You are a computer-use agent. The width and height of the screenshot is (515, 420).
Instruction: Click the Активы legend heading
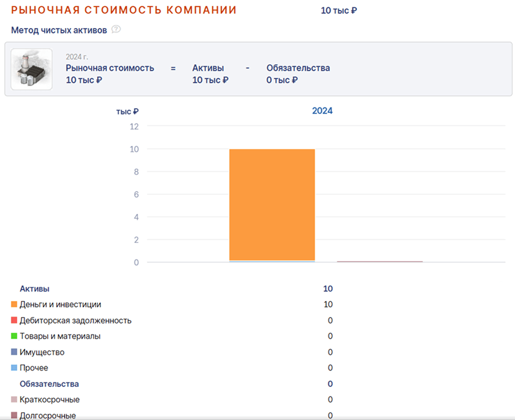coord(35,289)
